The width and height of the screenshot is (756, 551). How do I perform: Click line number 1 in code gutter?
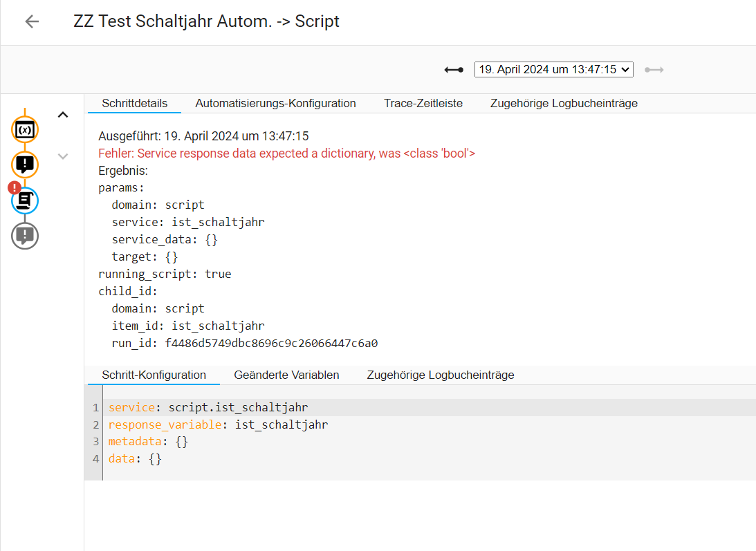[95, 408]
